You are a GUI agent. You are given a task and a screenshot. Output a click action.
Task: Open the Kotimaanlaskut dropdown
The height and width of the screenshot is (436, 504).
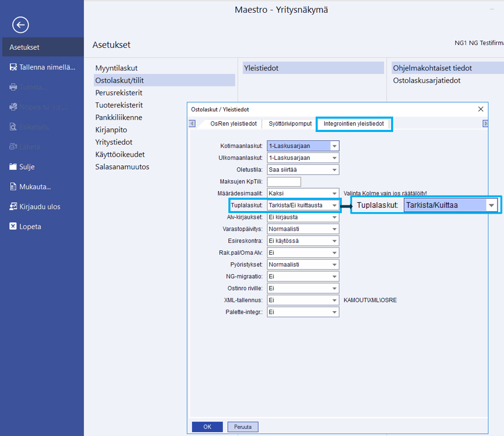pos(334,146)
